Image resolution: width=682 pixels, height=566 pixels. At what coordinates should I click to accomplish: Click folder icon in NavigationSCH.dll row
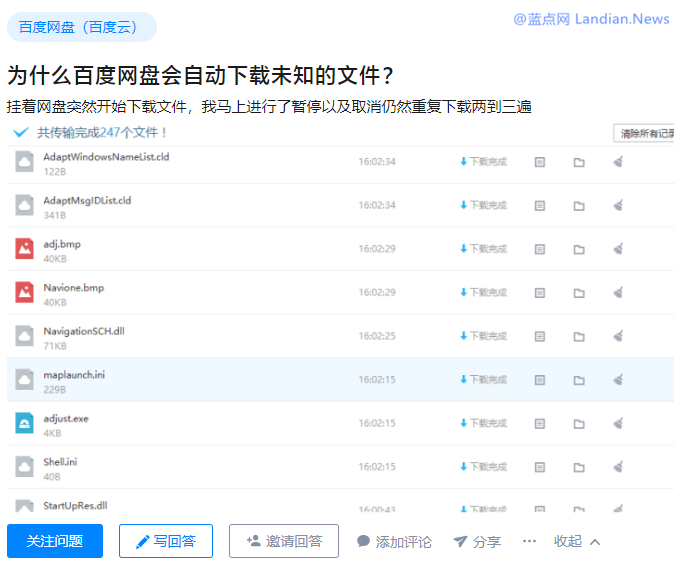point(579,336)
